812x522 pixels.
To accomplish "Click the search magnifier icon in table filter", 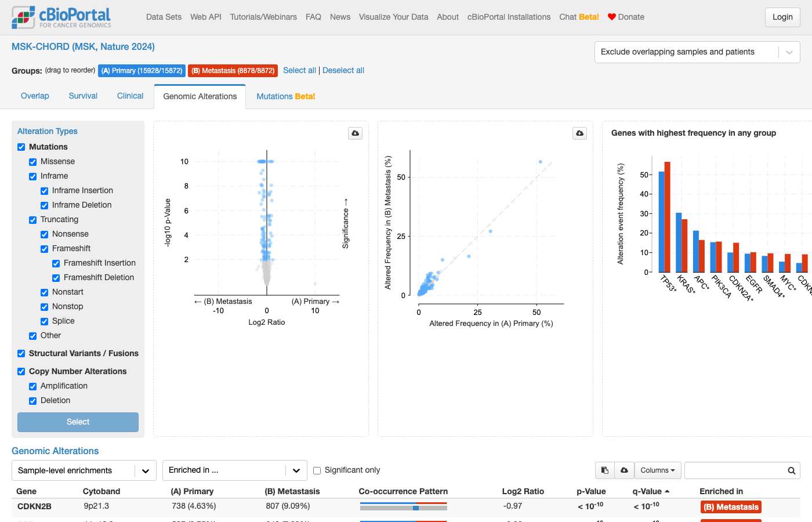I will (791, 470).
